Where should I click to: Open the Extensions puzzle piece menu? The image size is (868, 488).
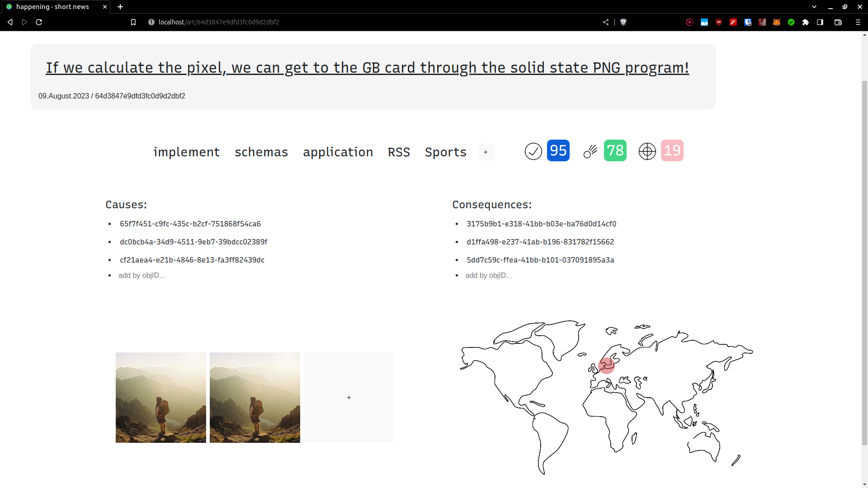point(806,22)
